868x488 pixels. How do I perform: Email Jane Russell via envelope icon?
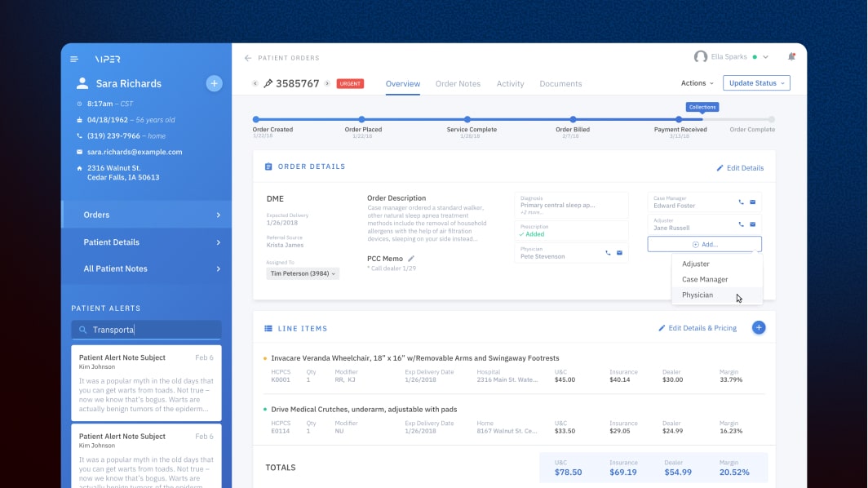(x=753, y=224)
